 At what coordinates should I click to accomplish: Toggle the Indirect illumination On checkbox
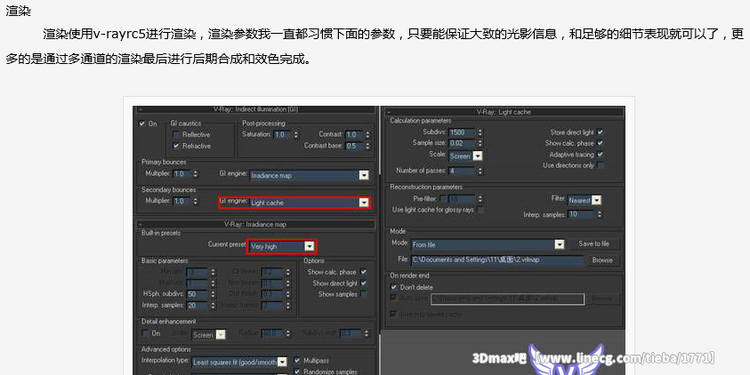click(x=142, y=123)
